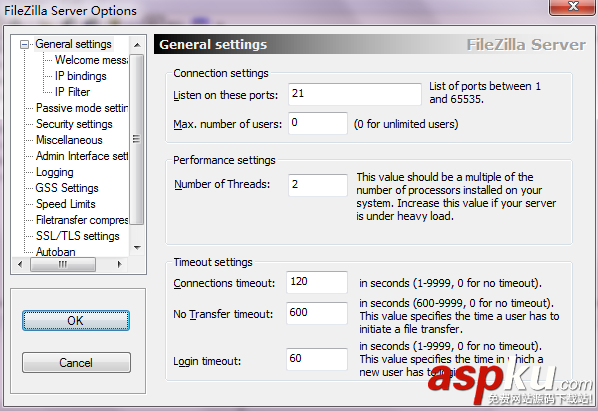Click the 'Listen on these ports:' label
The width and height of the screenshot is (598, 411).
tap(226, 95)
